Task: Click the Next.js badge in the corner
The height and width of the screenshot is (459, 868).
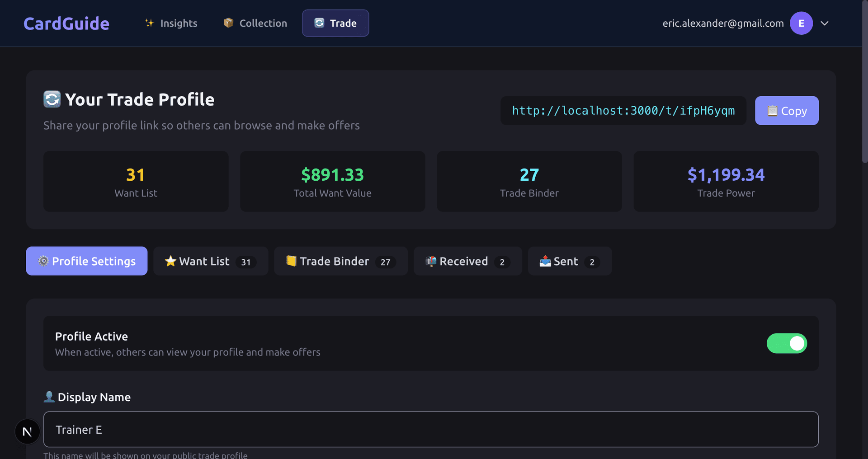Action: [x=27, y=431]
